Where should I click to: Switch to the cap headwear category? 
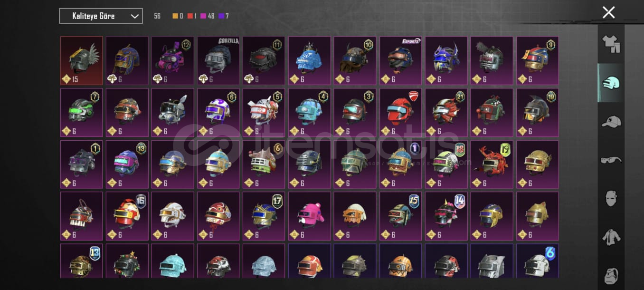611,122
